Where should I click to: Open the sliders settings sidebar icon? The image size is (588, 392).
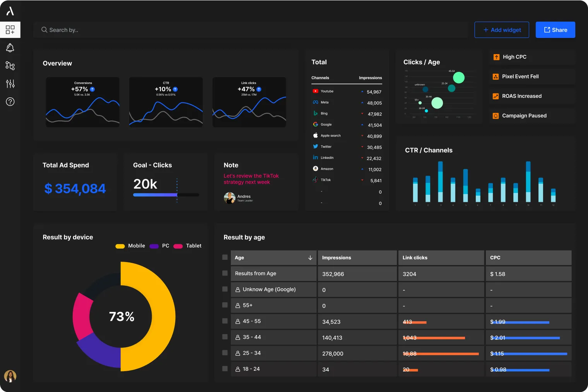tap(10, 84)
